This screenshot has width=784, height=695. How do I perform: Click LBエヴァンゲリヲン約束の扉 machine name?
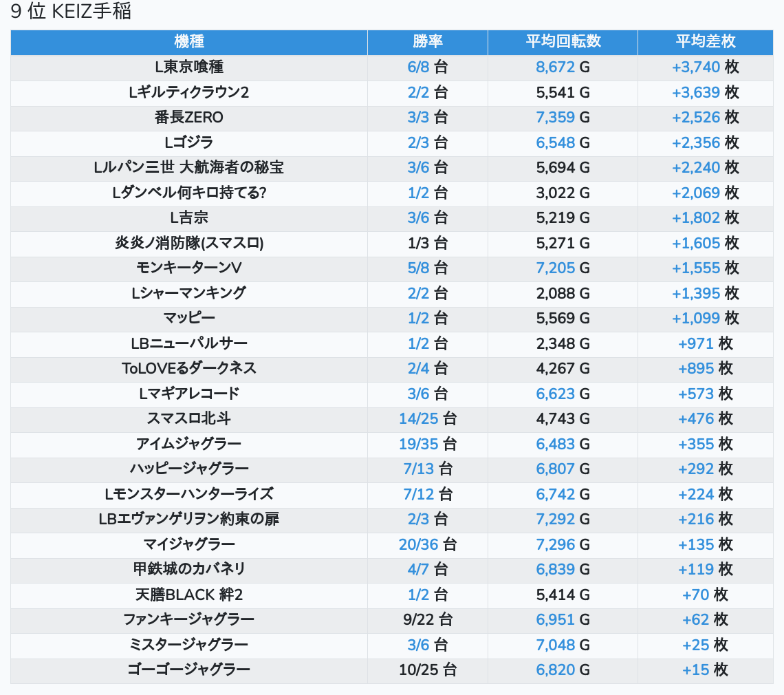coord(189,520)
